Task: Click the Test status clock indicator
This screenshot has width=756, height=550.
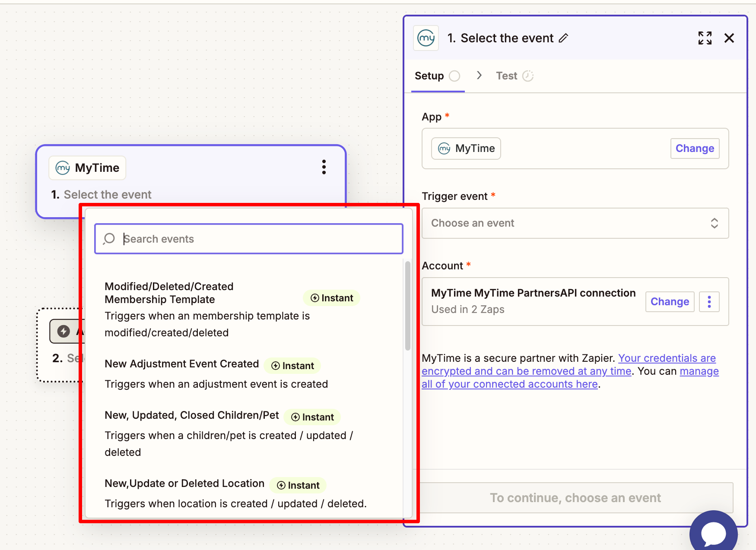Action: coord(528,76)
